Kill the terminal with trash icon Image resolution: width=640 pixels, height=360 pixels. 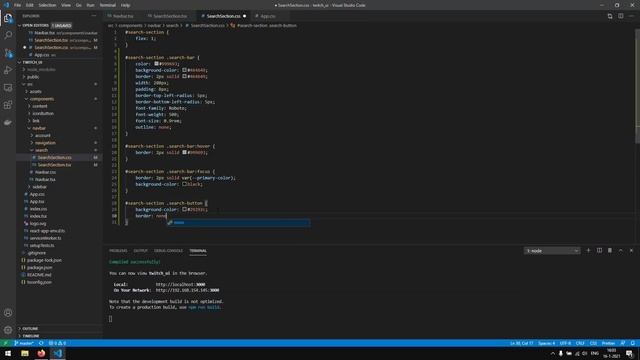610,250
